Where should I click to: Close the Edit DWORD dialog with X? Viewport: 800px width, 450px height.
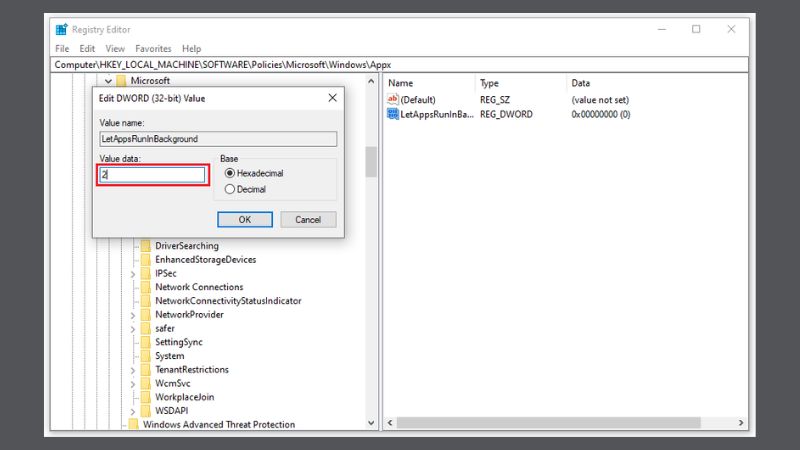coord(333,97)
